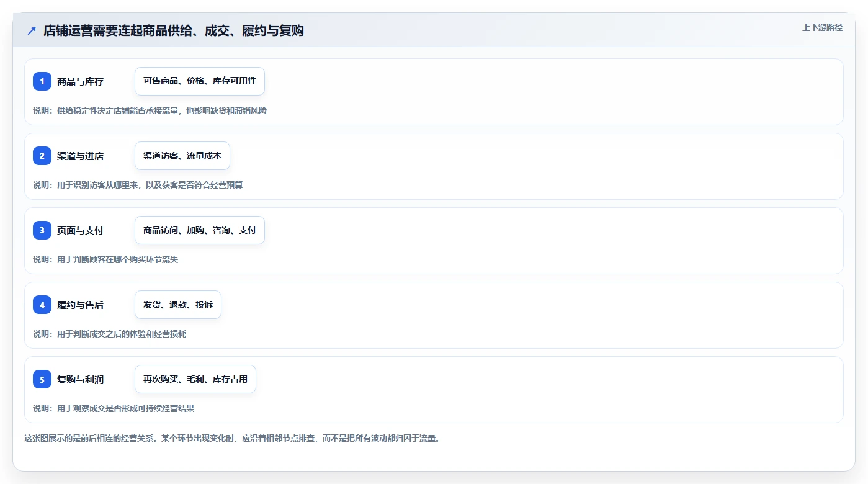Click the 复购与利润 step title

[80, 379]
